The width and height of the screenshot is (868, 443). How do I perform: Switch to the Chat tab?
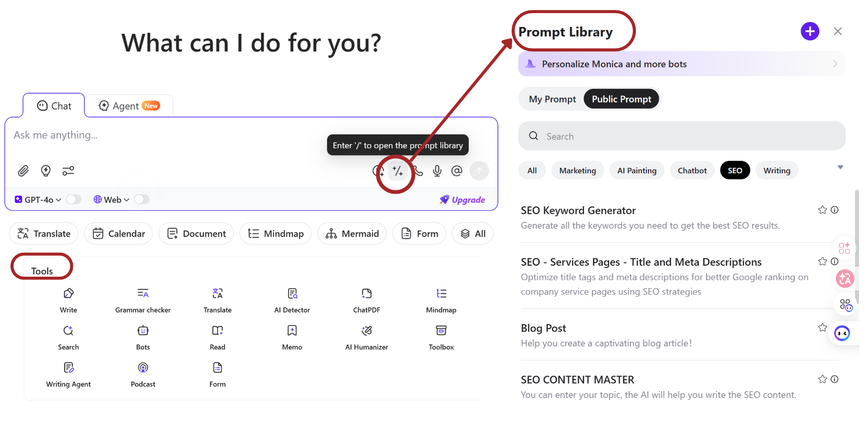click(x=54, y=106)
